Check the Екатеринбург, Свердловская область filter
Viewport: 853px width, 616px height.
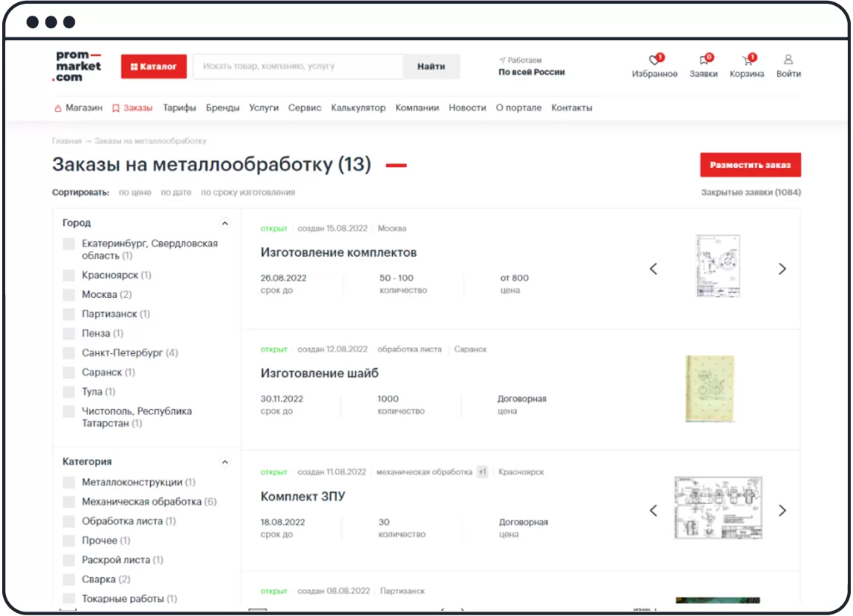[69, 243]
